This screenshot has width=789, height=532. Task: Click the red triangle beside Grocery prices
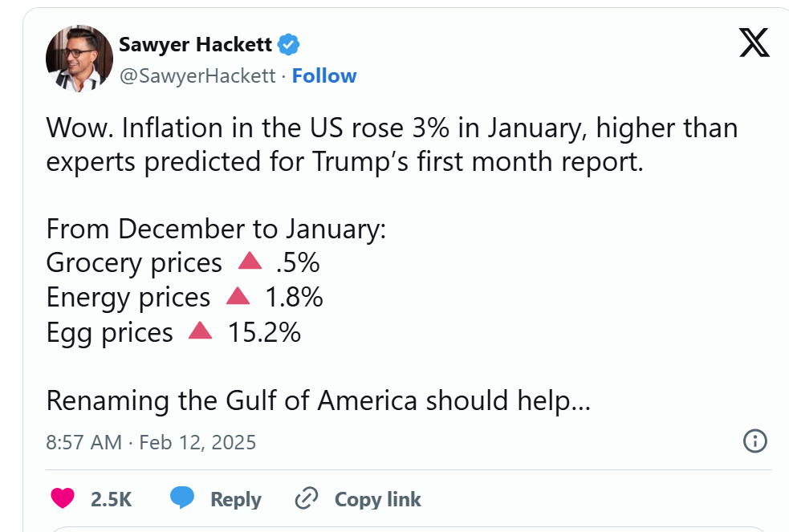(250, 261)
